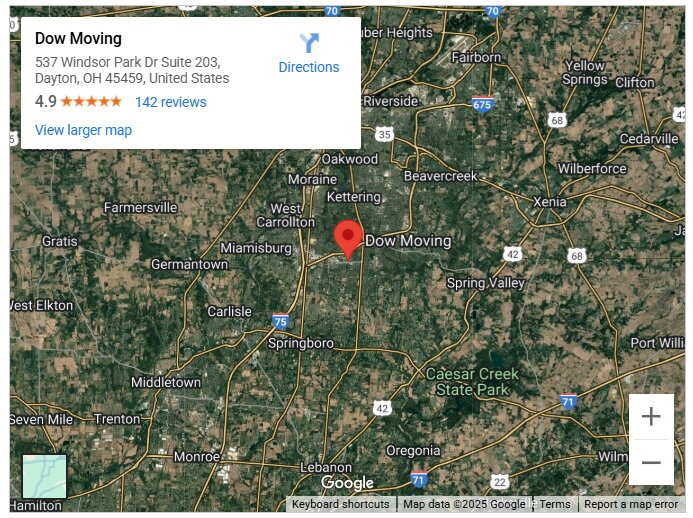Click the US 42 shield near Spring Valley
Screen dimensions: 693x518
point(513,254)
